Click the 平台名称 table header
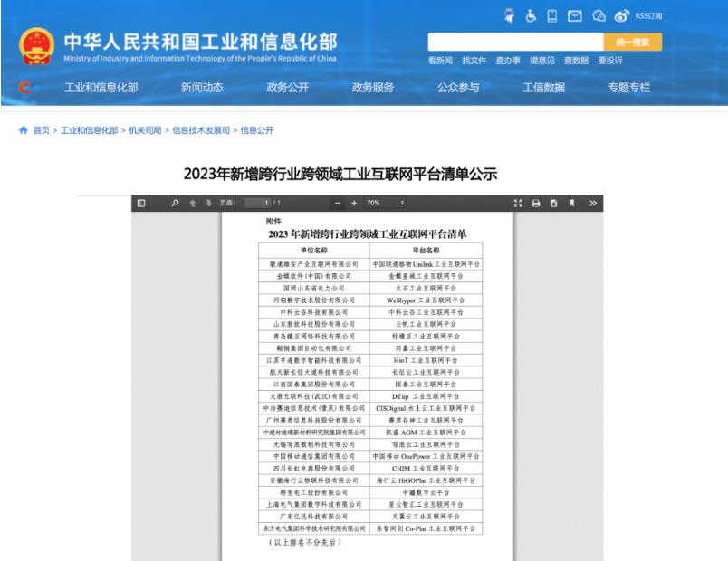This screenshot has width=728, height=561. [x=426, y=251]
